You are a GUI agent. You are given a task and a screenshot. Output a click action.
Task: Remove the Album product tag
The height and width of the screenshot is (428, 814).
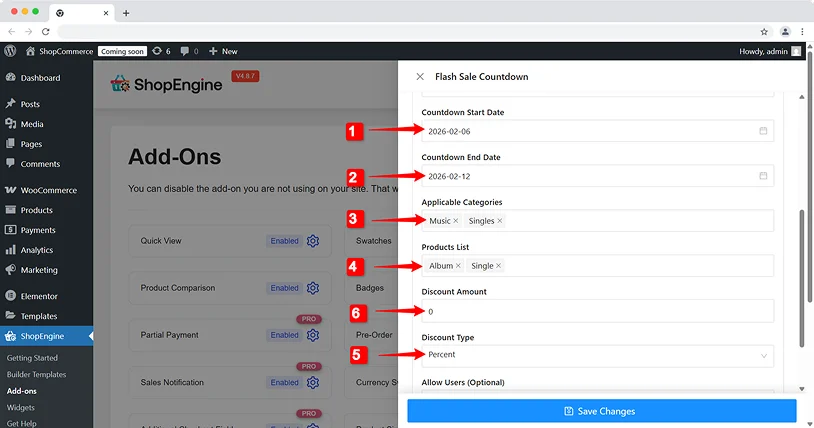(458, 265)
